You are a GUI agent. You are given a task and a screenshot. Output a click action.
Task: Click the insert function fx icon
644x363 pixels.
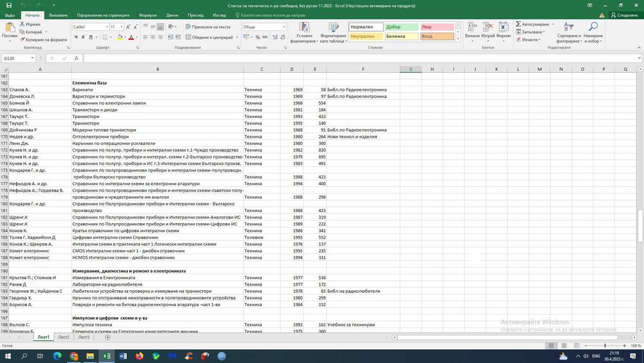point(77,59)
